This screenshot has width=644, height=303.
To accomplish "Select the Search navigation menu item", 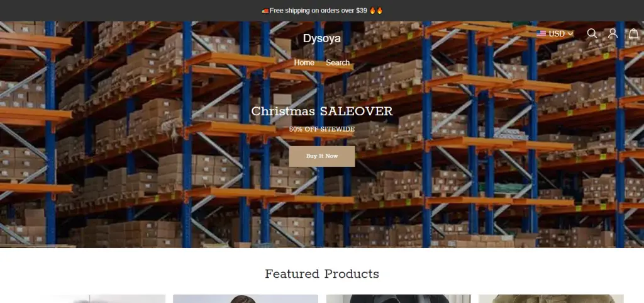I will coord(338,63).
